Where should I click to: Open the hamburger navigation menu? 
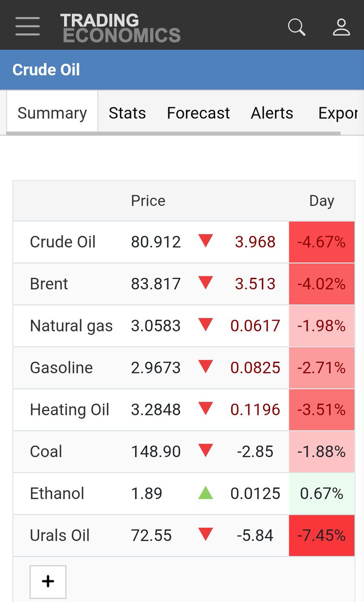pos(28,26)
